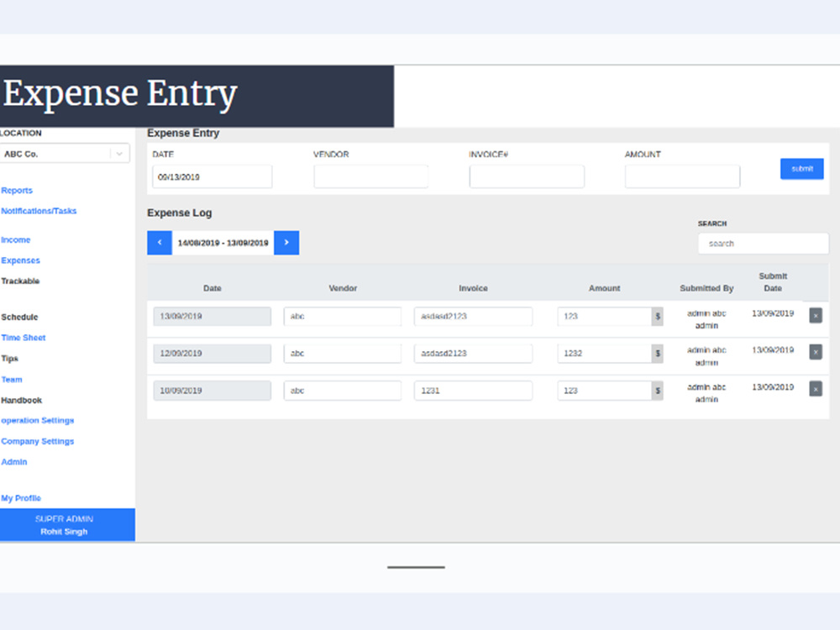This screenshot has height=630, width=840.
Task: Click the previous date range arrow
Action: coord(160,242)
